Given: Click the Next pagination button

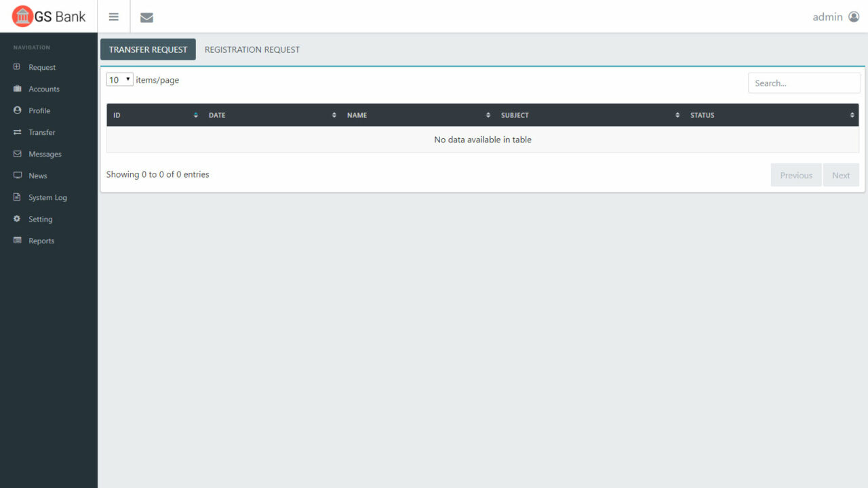Looking at the screenshot, I should pos(841,175).
